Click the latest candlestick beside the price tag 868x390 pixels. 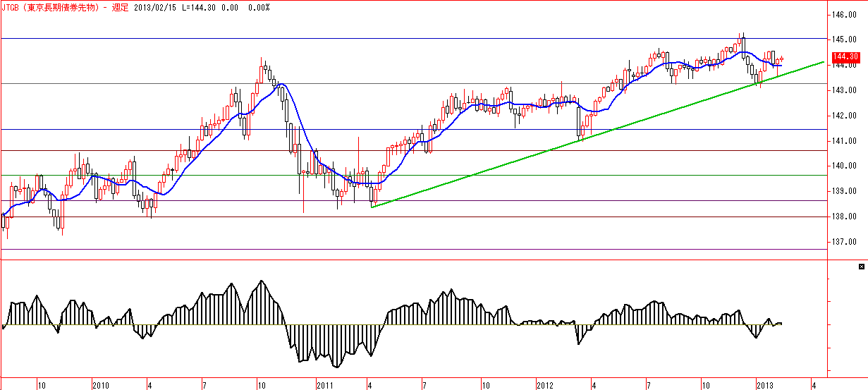point(781,59)
